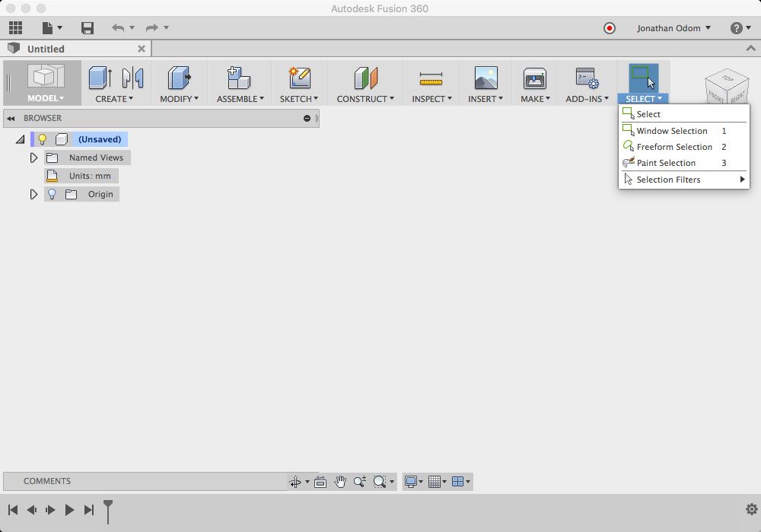
Task: Collapse the toolbar with the top-right chevron
Action: [750, 48]
